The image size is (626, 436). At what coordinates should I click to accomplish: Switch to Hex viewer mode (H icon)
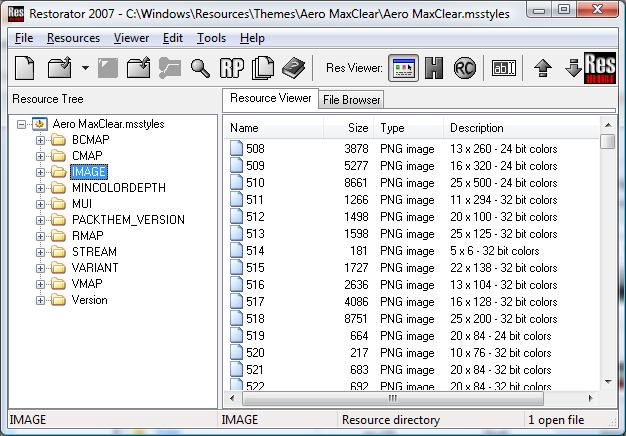[434, 68]
